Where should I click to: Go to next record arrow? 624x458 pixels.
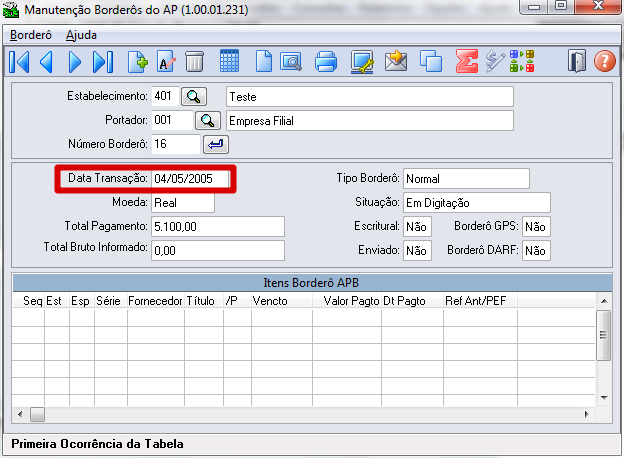click(74, 62)
